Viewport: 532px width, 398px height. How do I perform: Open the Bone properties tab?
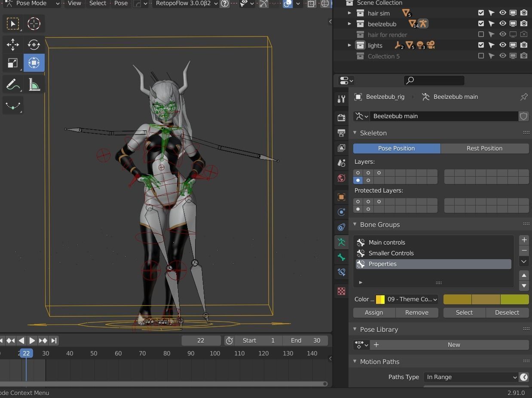[x=342, y=257]
